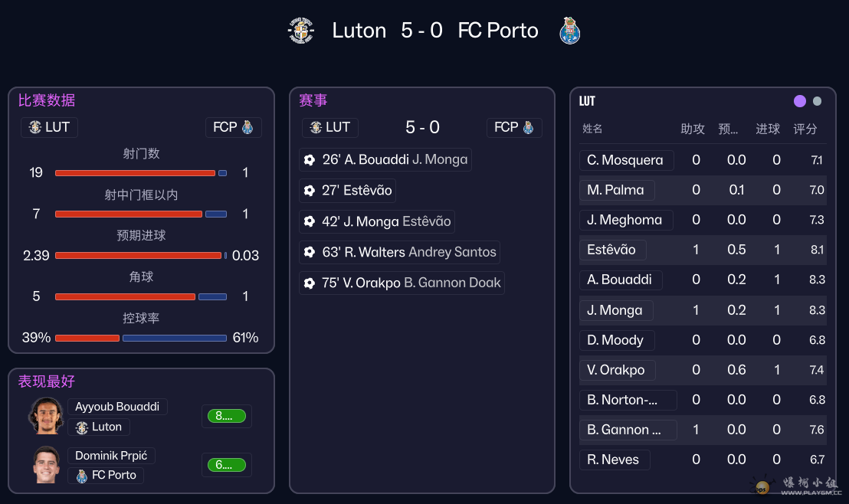Screen dimensions: 849x504
Task: Sort the table by 评分 column
Action: (x=805, y=129)
